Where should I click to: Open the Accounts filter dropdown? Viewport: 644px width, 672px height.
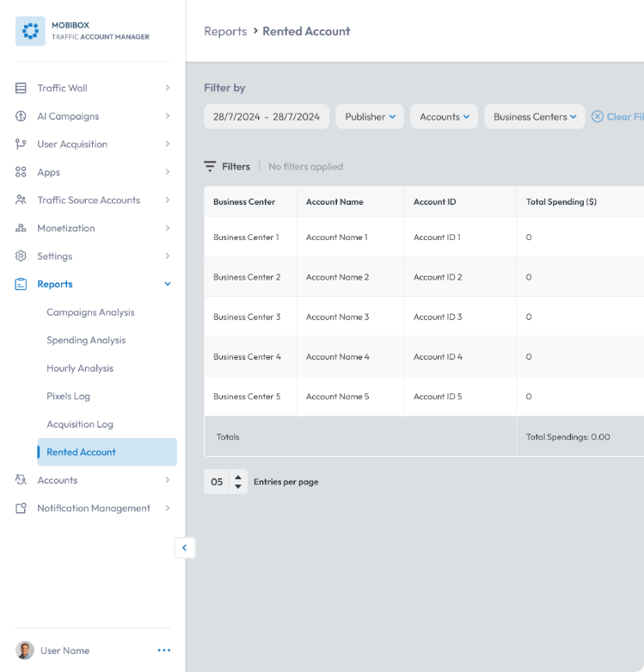(444, 116)
